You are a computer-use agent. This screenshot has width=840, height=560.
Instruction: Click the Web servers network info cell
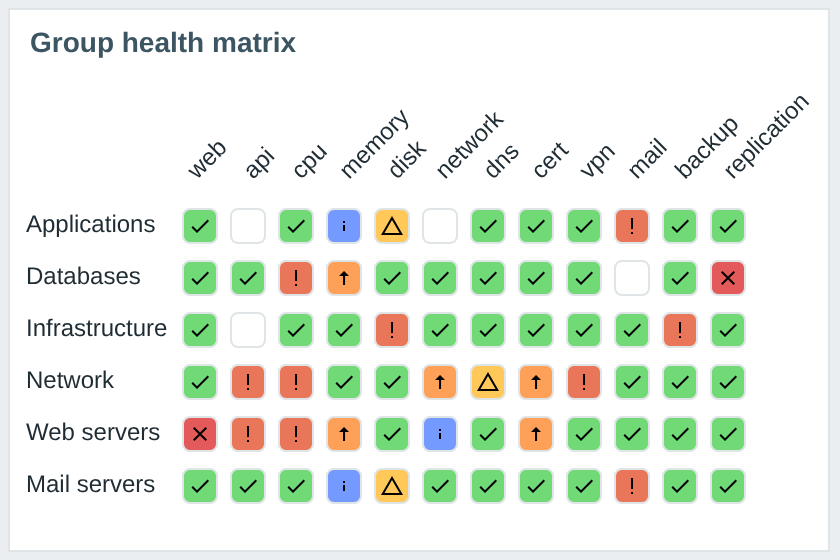tap(440, 434)
